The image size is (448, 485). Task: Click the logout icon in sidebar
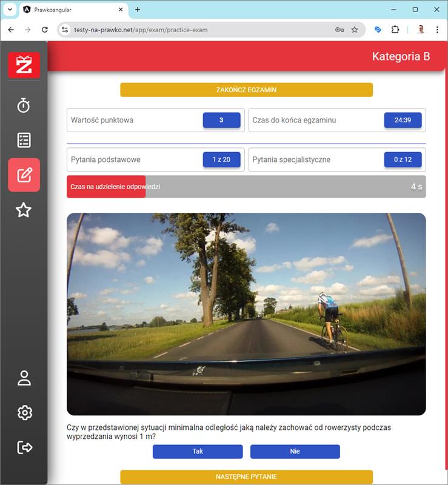(x=24, y=448)
